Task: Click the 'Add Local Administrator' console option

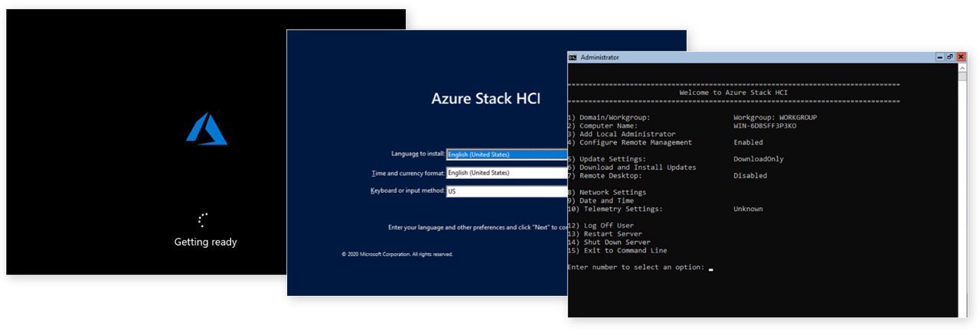Action: [622, 134]
